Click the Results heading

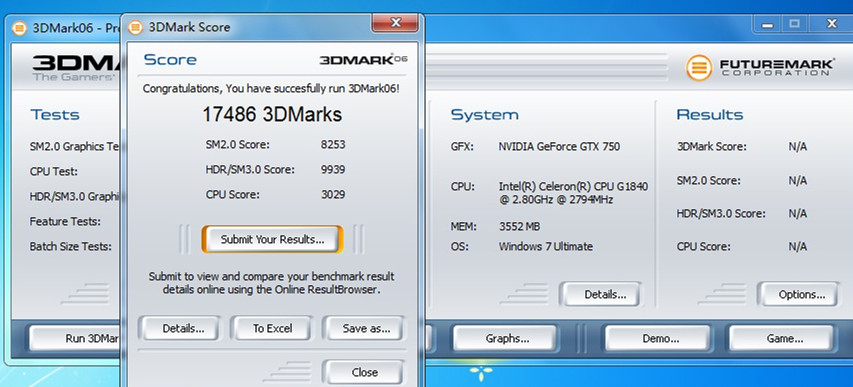[710, 115]
